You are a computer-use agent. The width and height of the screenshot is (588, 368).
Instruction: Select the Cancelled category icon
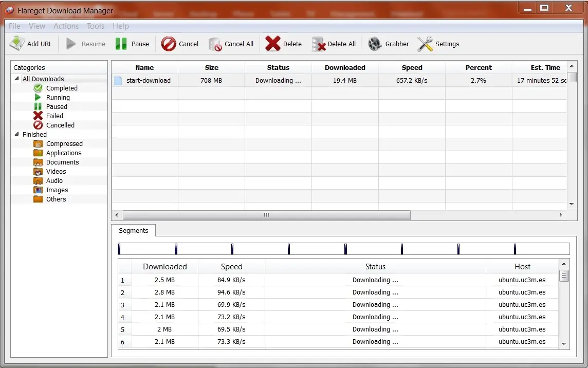click(38, 125)
